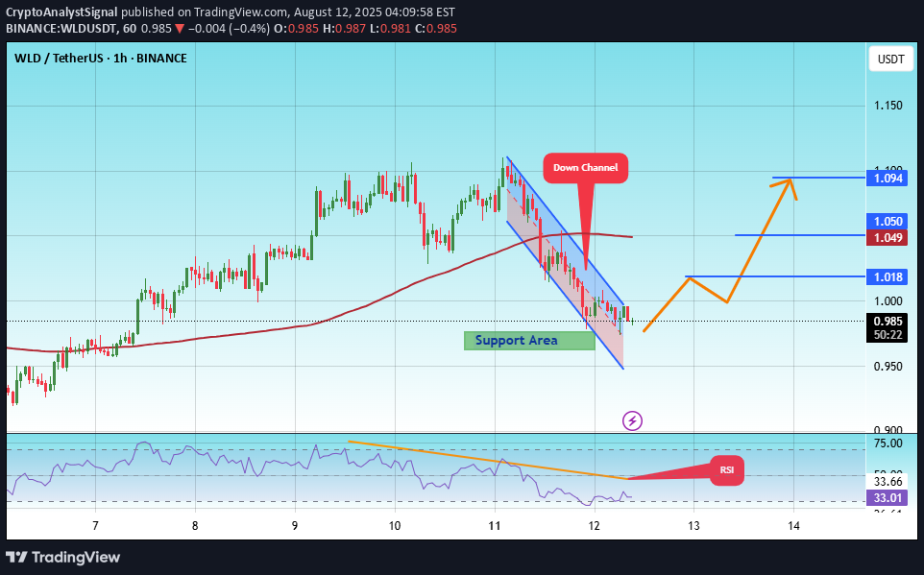Click the L:0.981 low value in header
This screenshot has height=575, width=924.
coord(390,28)
